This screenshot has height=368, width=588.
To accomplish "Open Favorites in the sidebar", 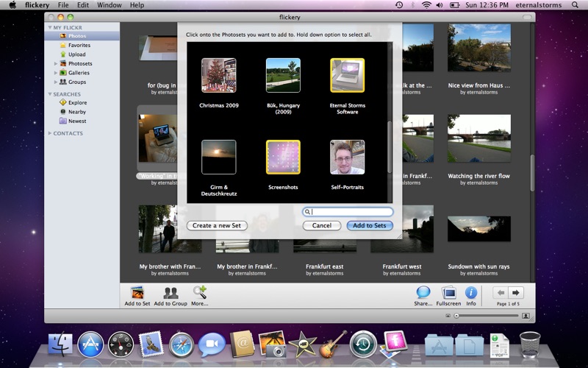I will tap(79, 45).
